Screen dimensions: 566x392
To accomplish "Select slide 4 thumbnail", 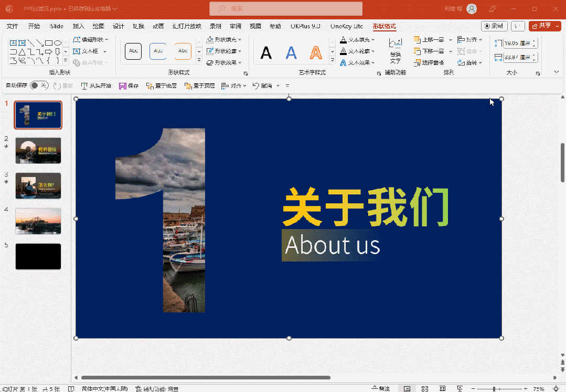I will pyautogui.click(x=38, y=221).
